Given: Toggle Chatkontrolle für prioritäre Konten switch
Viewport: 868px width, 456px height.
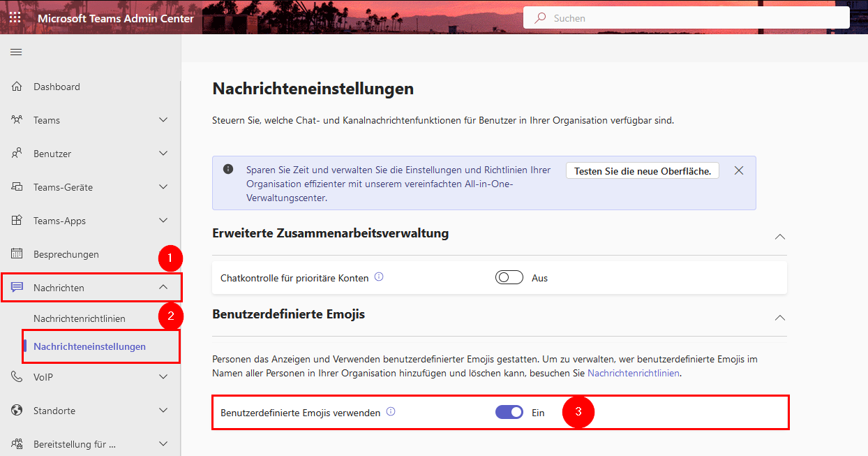Looking at the screenshot, I should coord(509,278).
